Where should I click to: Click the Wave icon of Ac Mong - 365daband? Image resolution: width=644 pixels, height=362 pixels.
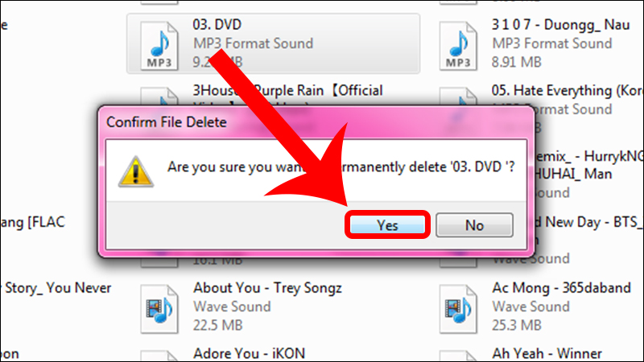(x=457, y=306)
